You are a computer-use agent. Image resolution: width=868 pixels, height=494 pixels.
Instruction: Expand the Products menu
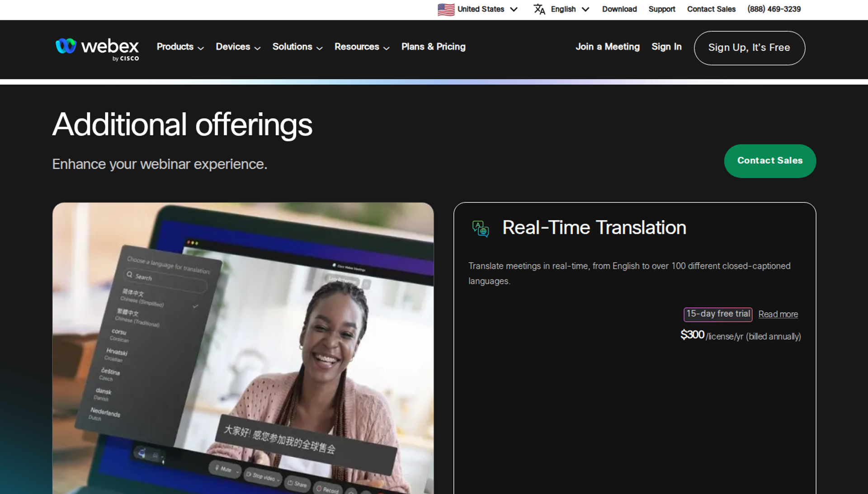point(180,47)
